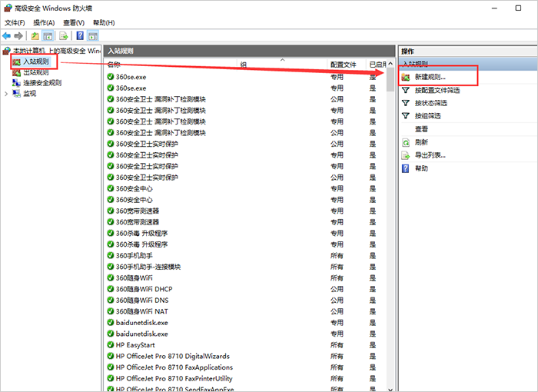Click the funnel icon beside 按组筛选
538x392 pixels.
406,116
